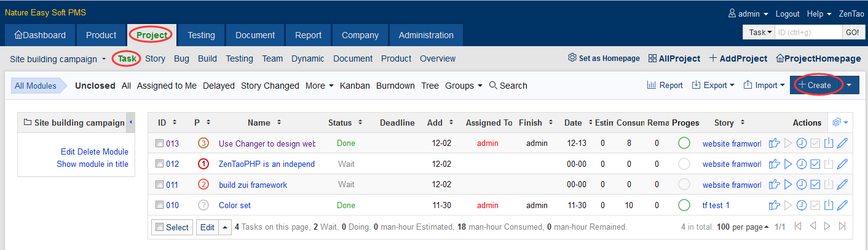Tick the checkbox for task 013

[159, 143]
